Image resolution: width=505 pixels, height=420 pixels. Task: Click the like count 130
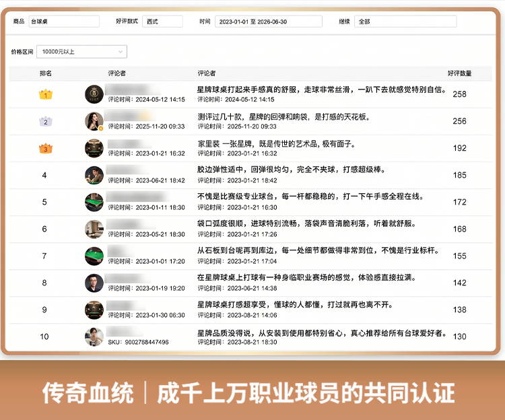[x=460, y=337]
